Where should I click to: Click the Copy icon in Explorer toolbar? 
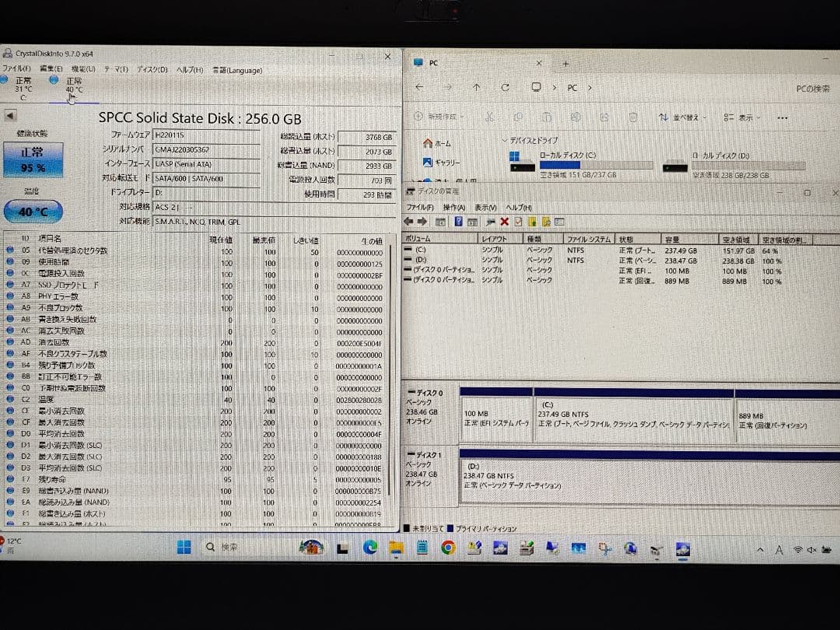coord(520,116)
